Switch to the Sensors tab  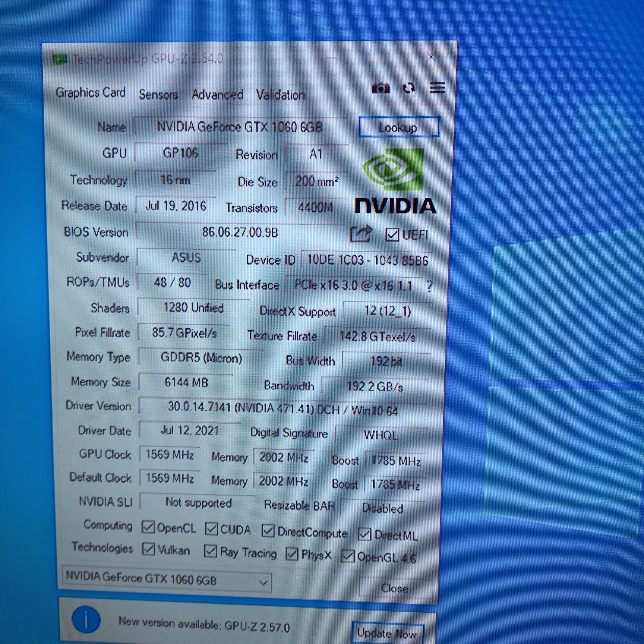tap(158, 95)
